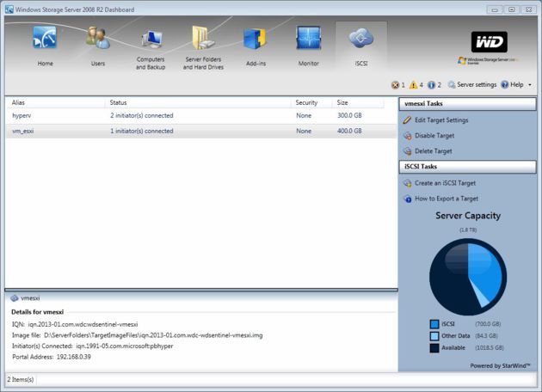Click the Available legend color swatch
Viewport: 542px width, 392px height.
coord(434,348)
